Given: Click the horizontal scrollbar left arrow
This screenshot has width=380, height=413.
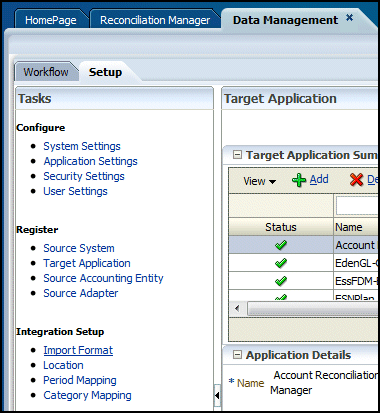Looking at the screenshot, I should [x=237, y=308].
